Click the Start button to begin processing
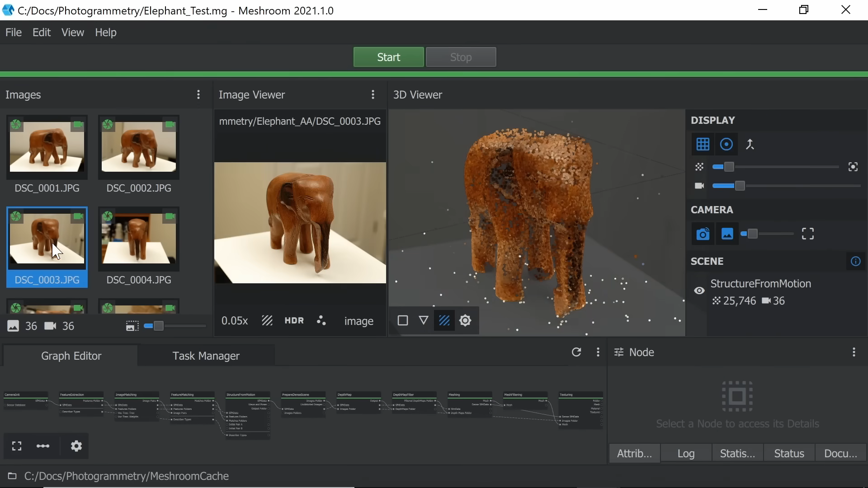The width and height of the screenshot is (868, 488). (389, 57)
